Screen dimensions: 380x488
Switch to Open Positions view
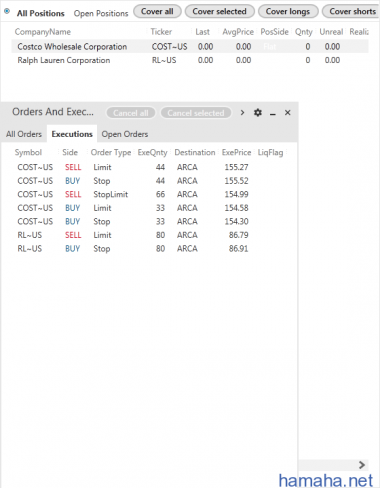[101, 13]
